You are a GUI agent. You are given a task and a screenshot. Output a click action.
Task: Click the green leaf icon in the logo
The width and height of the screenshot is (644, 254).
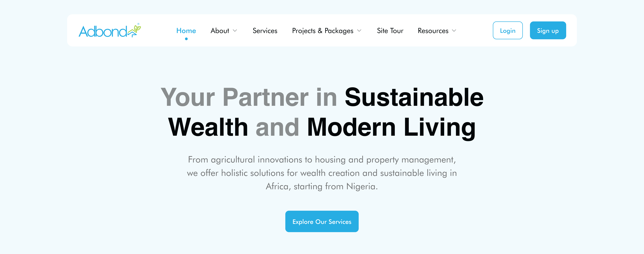tap(137, 28)
